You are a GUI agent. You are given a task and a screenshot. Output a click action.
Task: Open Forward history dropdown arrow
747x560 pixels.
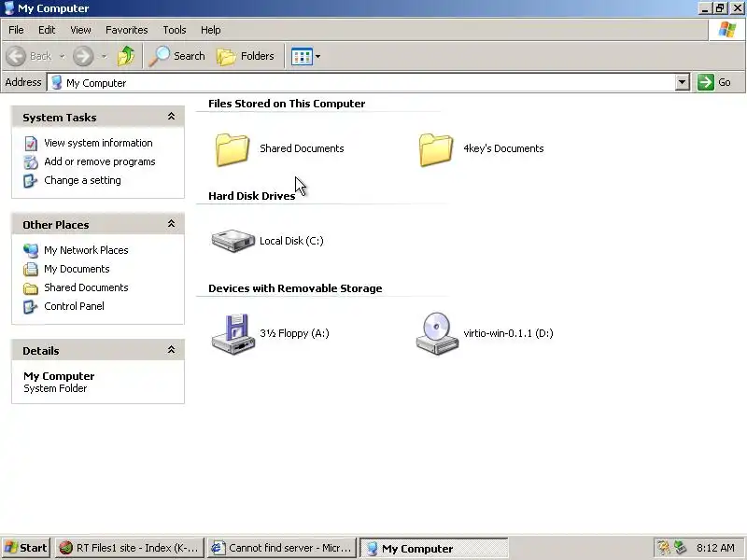[104, 56]
